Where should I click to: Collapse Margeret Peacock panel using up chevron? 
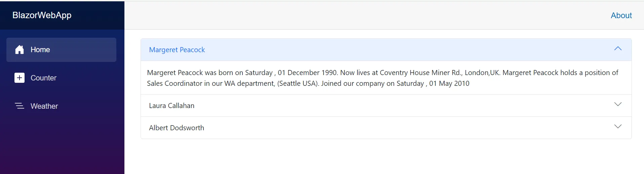[618, 49]
